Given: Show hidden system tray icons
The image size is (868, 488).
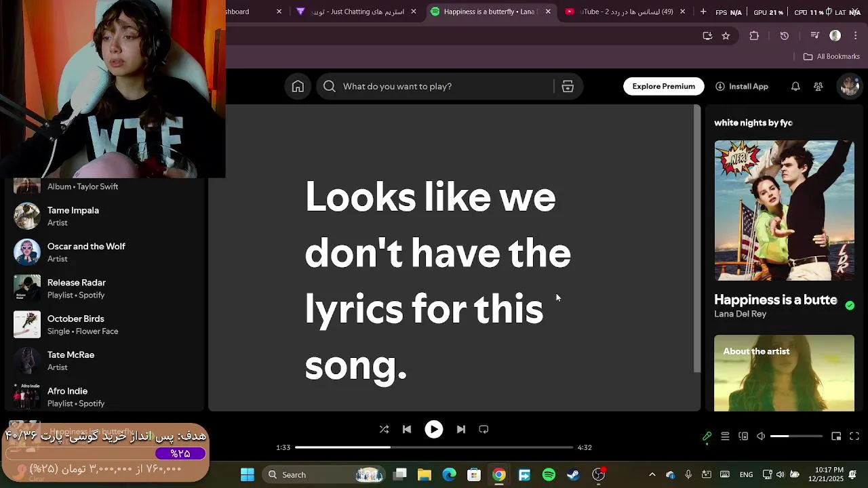Looking at the screenshot, I should tap(652, 474).
